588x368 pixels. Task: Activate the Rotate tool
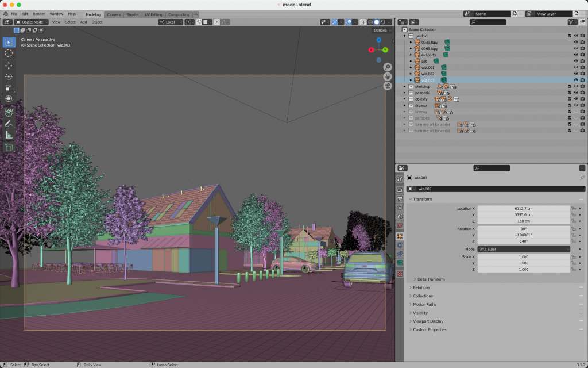[x=9, y=76]
